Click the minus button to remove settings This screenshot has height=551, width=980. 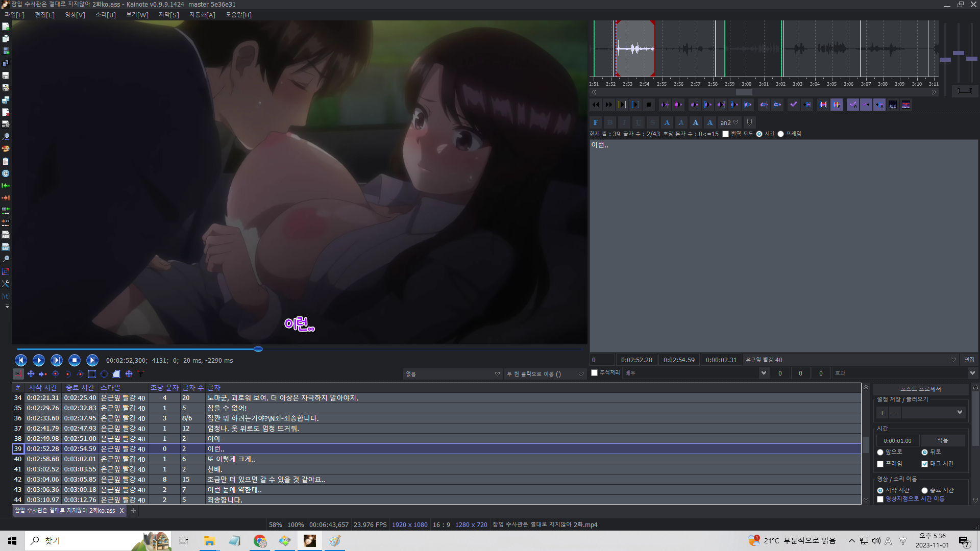point(895,412)
